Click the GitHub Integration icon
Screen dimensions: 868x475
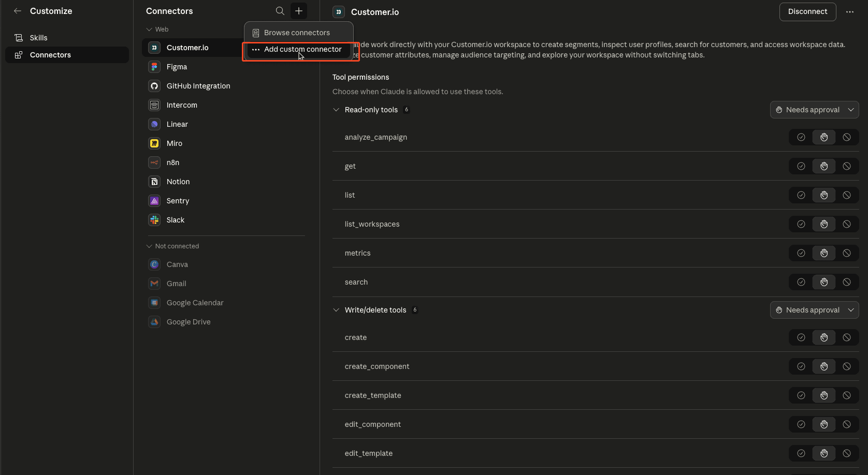click(154, 85)
